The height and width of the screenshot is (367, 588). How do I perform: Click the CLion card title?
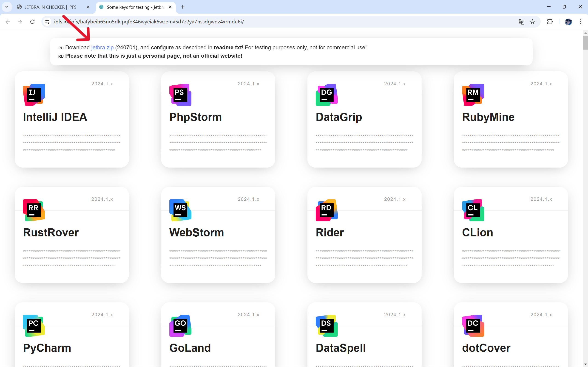(x=477, y=233)
